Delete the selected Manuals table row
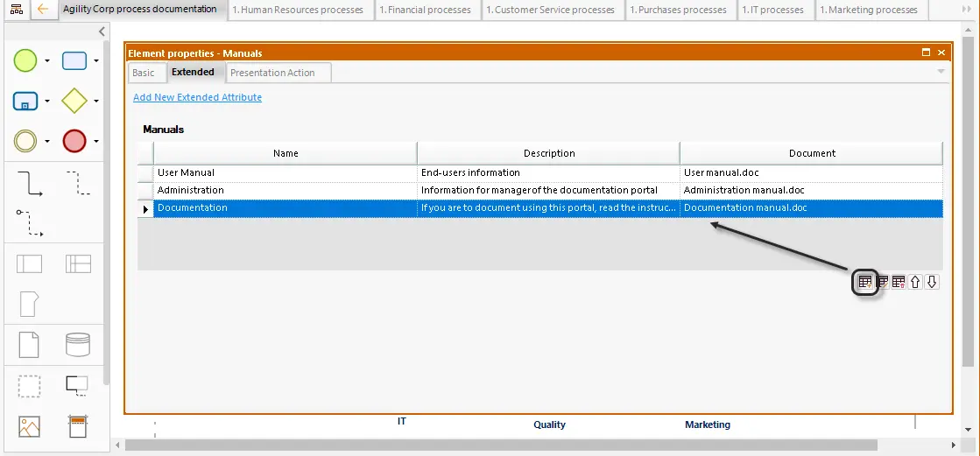 coord(899,282)
